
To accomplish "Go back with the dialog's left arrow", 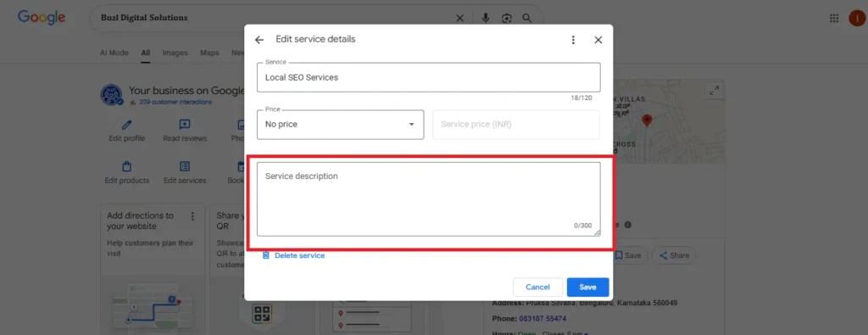I will point(259,40).
